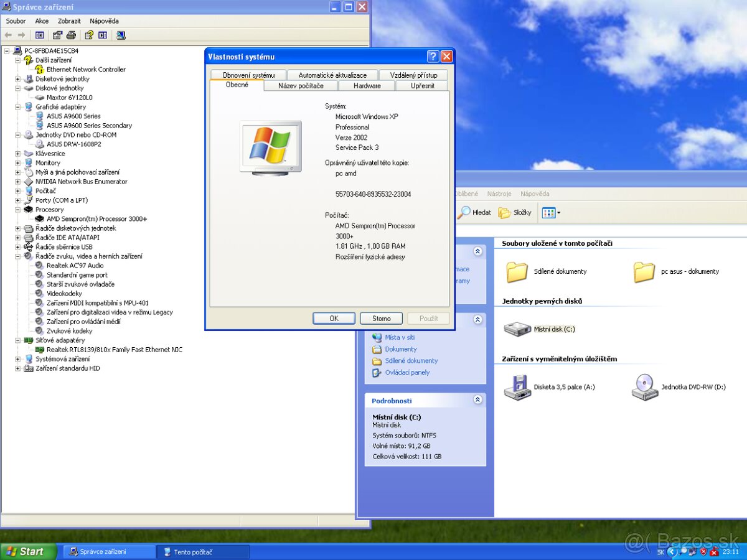Viewport: 747px width, 560px height.
Task: Click the SK language bar indicator
Action: click(x=661, y=552)
